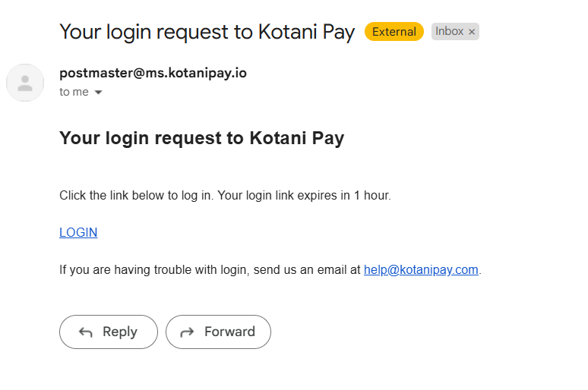Click the 'to me' recipient text

pyautogui.click(x=74, y=92)
